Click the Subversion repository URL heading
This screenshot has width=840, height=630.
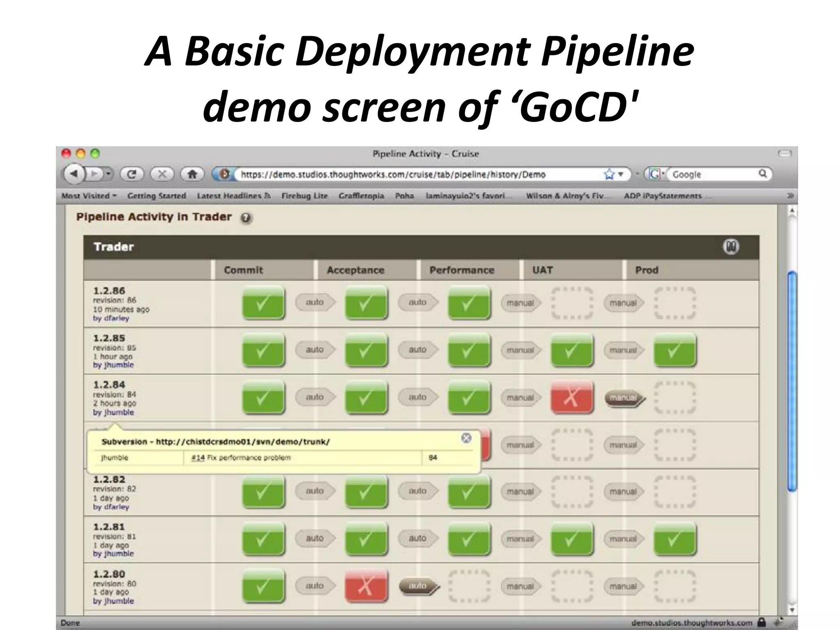(215, 442)
